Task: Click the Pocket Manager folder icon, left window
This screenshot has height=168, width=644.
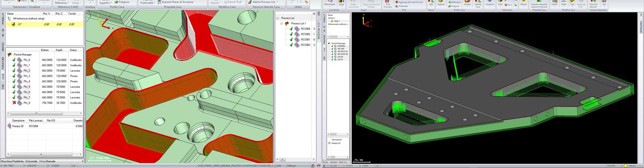Action: click(x=10, y=54)
